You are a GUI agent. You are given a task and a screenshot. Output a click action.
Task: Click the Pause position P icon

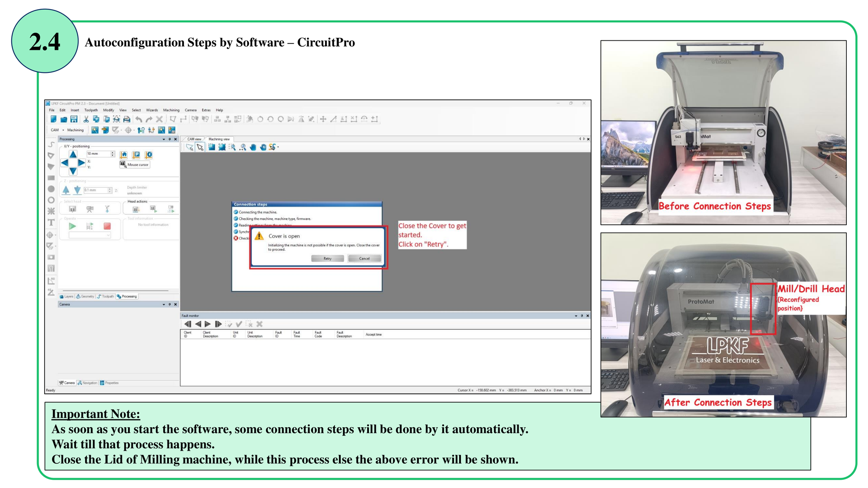[136, 155]
